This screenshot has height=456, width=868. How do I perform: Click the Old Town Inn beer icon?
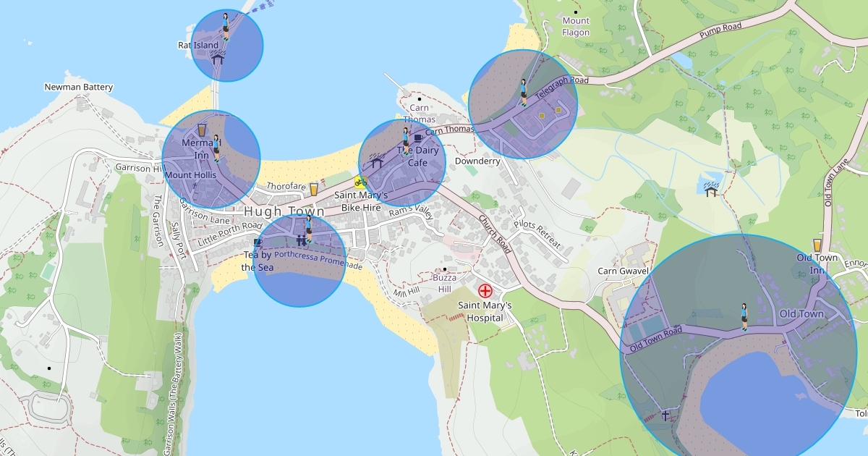point(817,245)
